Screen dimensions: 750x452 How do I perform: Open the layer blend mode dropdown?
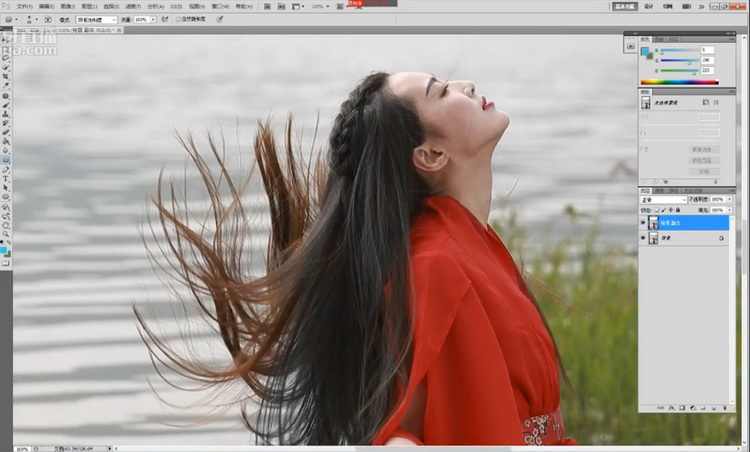[x=663, y=199]
